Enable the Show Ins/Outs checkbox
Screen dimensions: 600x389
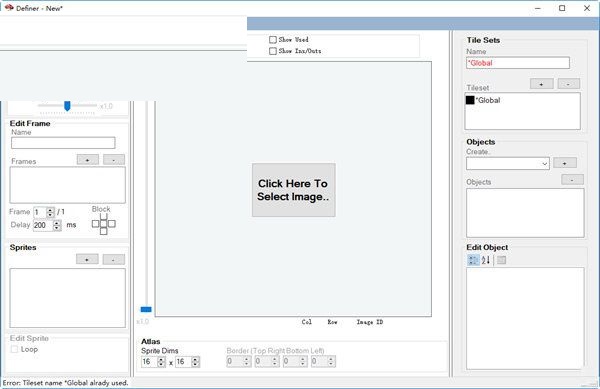tap(273, 51)
